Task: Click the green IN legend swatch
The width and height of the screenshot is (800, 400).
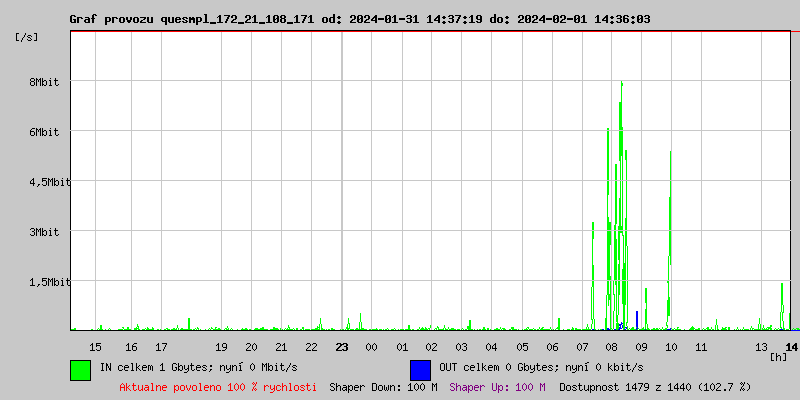Action: tap(80, 369)
